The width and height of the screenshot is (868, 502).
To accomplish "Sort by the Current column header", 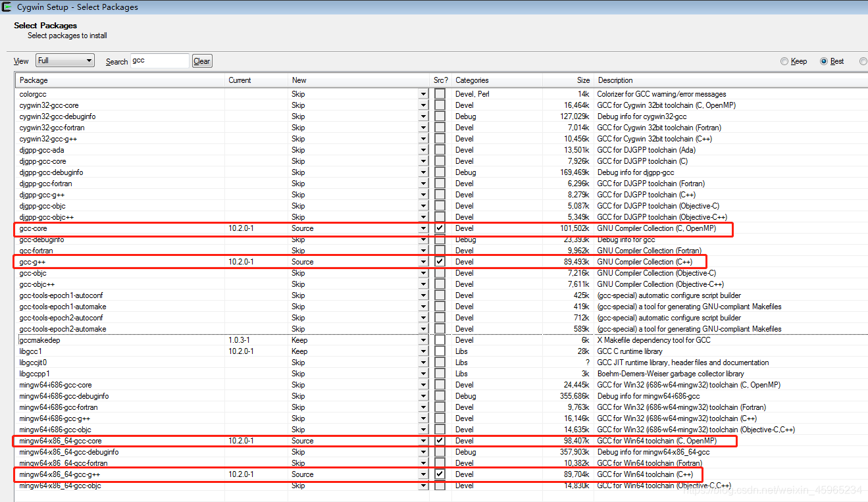I will 257,80.
